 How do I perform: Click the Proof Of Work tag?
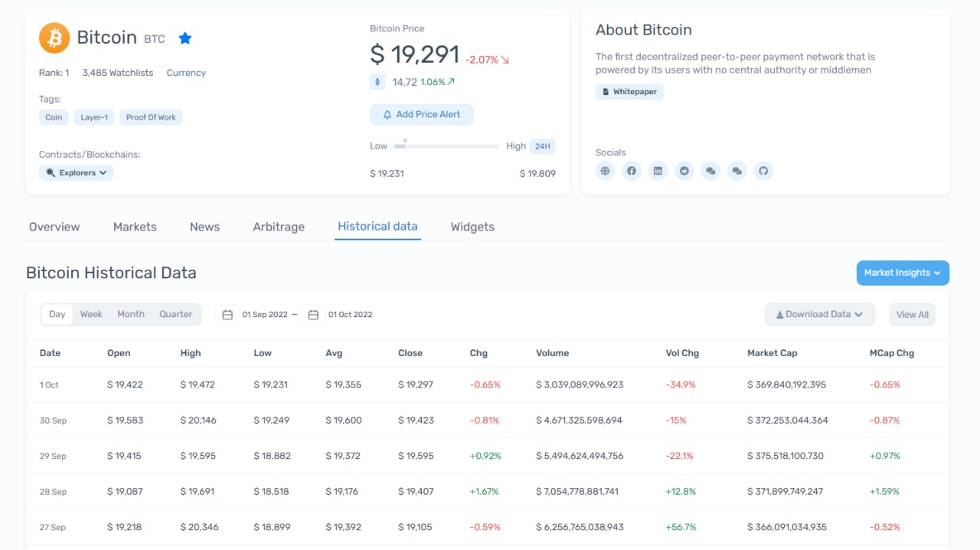tap(151, 117)
